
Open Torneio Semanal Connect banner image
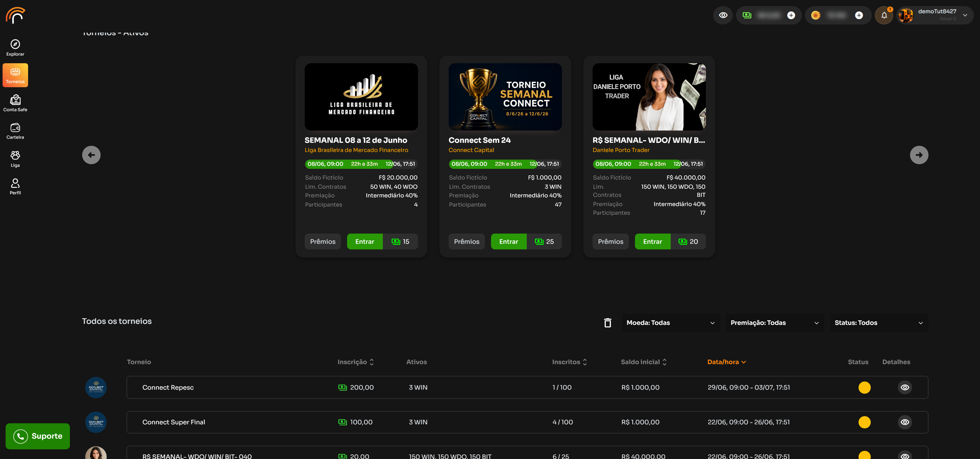click(505, 97)
